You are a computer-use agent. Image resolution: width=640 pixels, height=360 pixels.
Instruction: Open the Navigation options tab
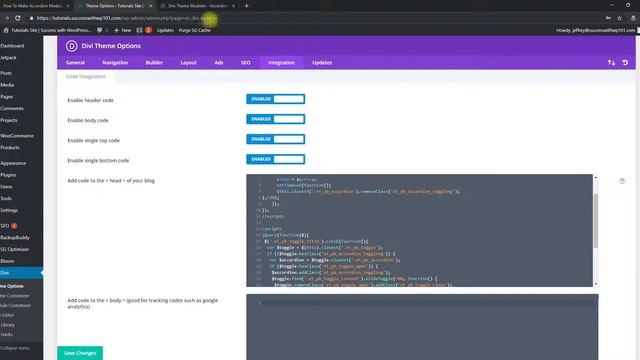[115, 63]
